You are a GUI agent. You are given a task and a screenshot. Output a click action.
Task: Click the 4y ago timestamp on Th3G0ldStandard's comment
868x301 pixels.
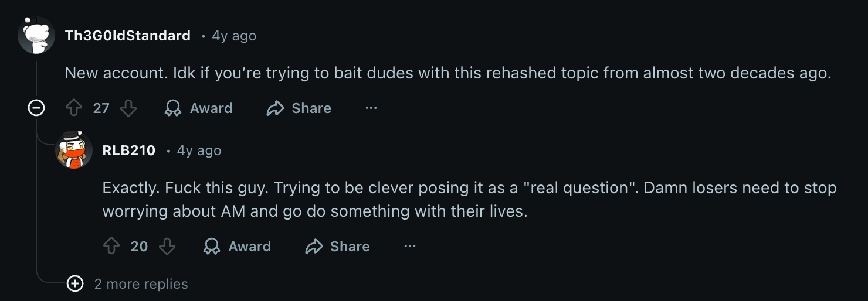pos(234,36)
